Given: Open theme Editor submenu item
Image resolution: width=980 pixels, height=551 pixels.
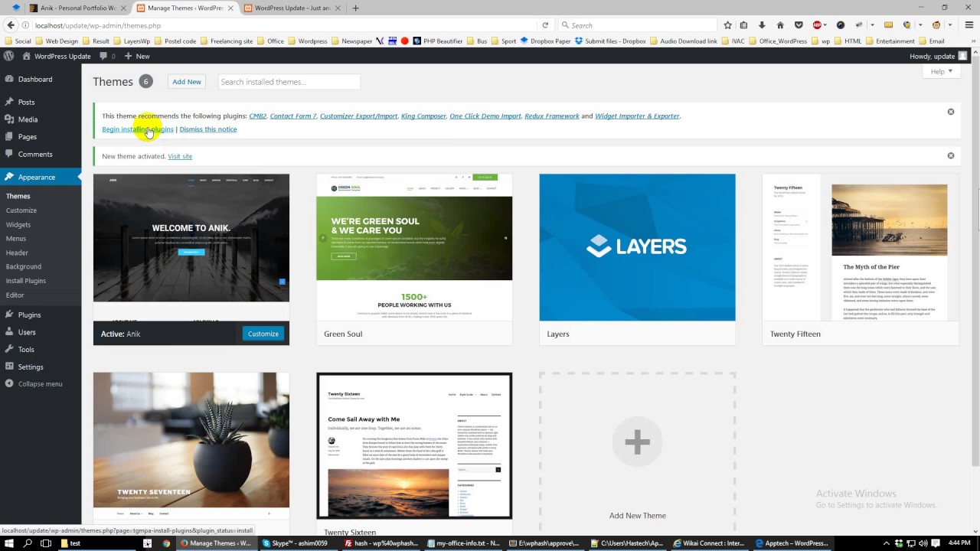Looking at the screenshot, I should [x=15, y=295].
